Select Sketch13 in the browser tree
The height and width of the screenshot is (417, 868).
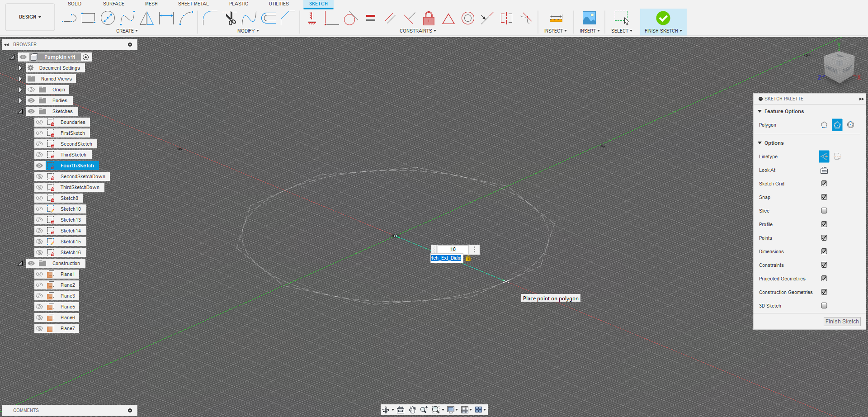pos(71,220)
